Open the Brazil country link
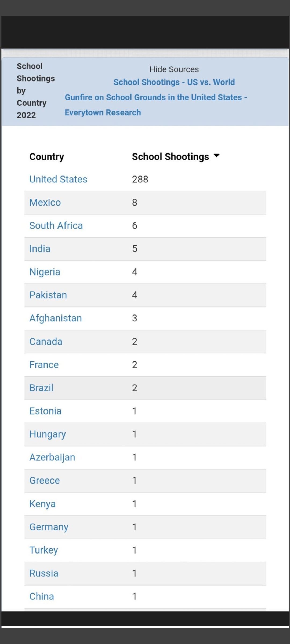Image resolution: width=290 pixels, height=644 pixels. pos(41,388)
